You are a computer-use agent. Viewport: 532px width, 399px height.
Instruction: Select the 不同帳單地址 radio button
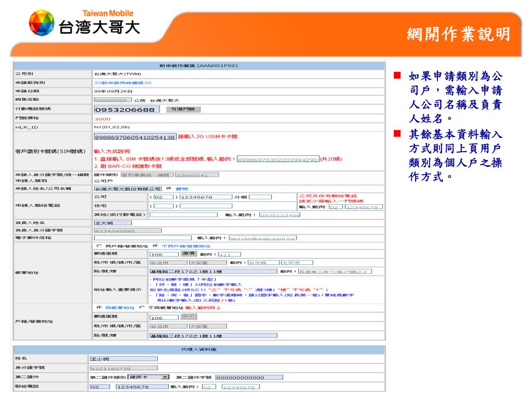click(142, 308)
